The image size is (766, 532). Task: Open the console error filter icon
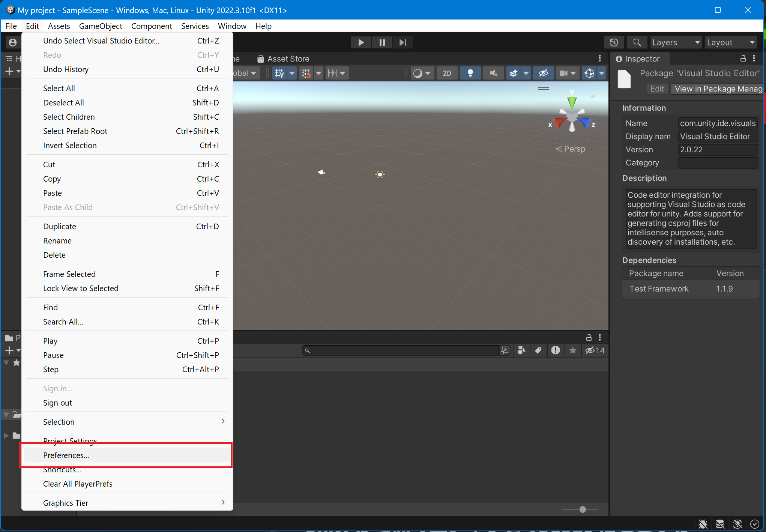tap(556, 350)
